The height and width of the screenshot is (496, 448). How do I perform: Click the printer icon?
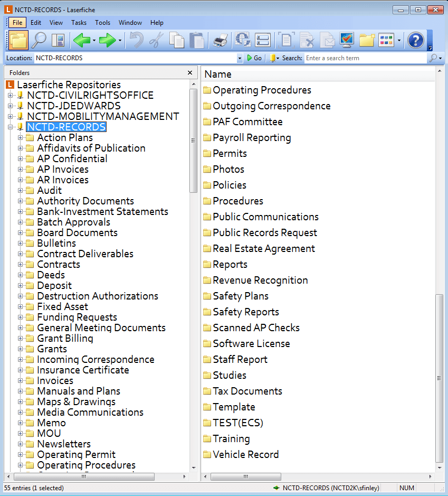[x=220, y=40]
